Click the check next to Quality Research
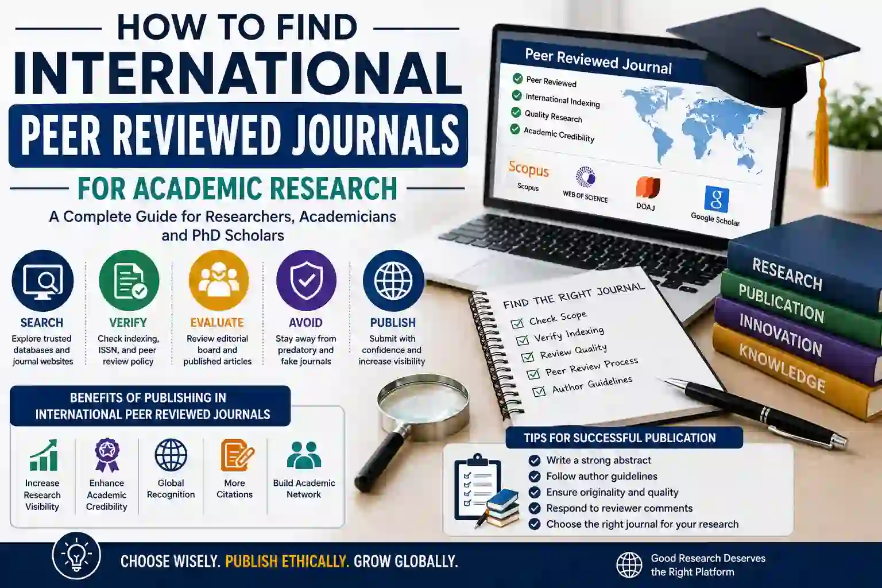Screen dimensions: 882x588 click(516, 112)
